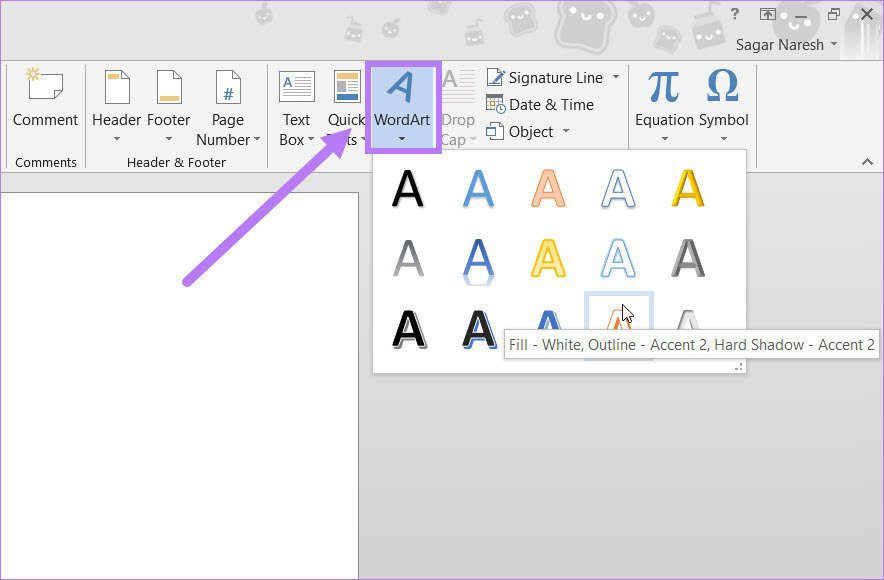
Task: Open the Header gallery
Action: 117,105
